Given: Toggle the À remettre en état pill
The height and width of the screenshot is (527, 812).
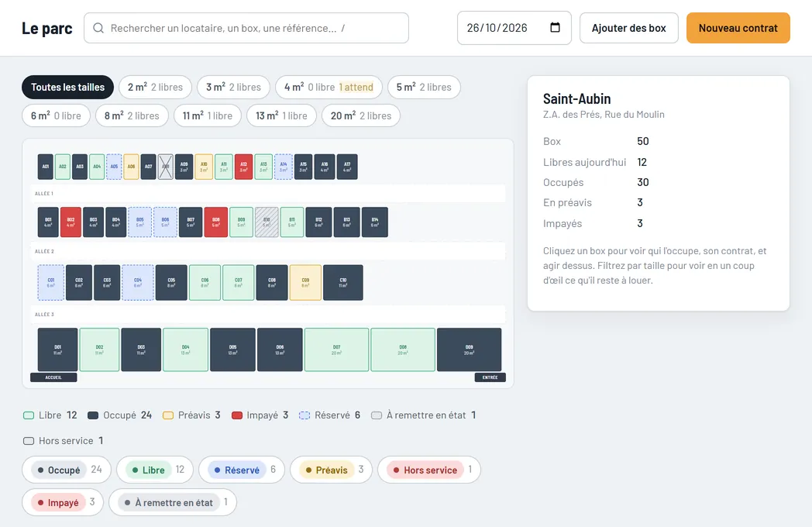Looking at the screenshot, I should (x=173, y=502).
